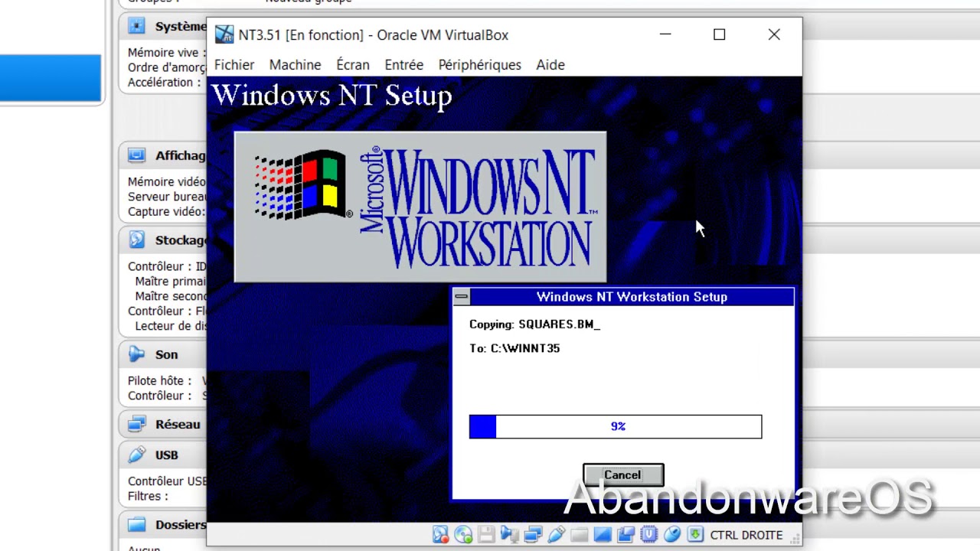
Task: Click the 'Copying: SQUARES.BM_' text
Action: pyautogui.click(x=534, y=324)
